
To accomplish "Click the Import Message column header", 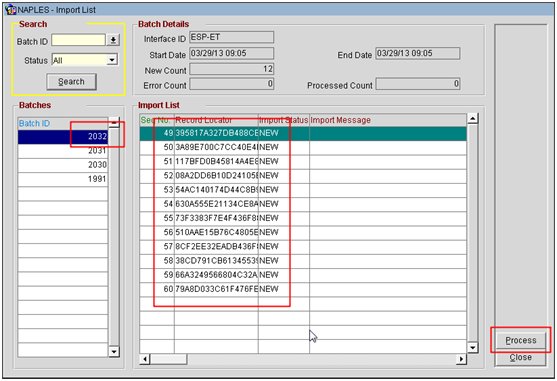I will [x=388, y=120].
